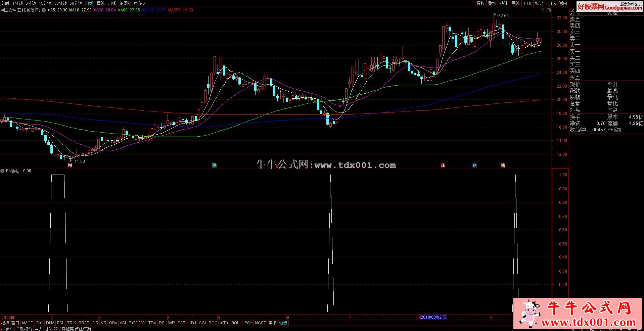
Task: Switch to the MTM indicator
Action: [224, 323]
